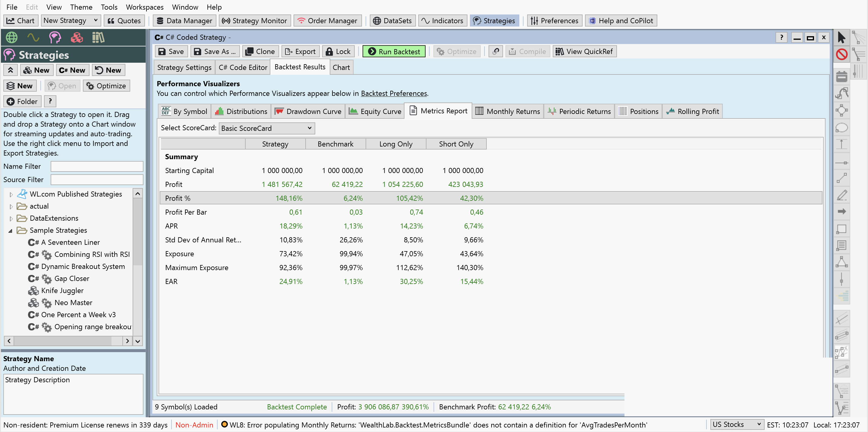
Task: Click the Add Folder button
Action: (x=22, y=101)
